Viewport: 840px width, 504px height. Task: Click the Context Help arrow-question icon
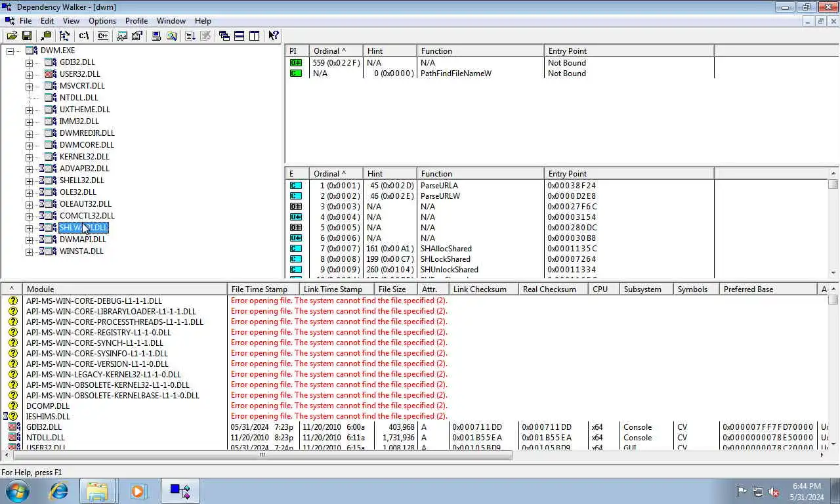tap(274, 35)
